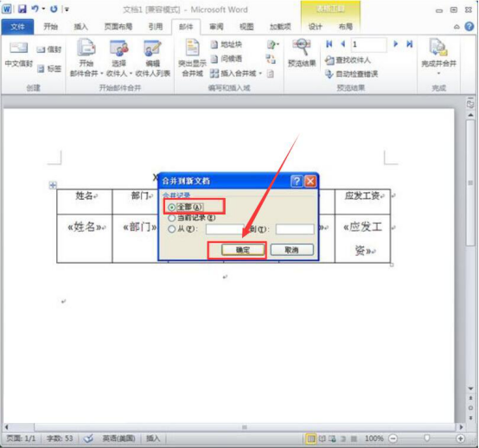This screenshot has width=479, height=448.
Task: Switch to the Insert (插入) tab
Action: (81, 27)
